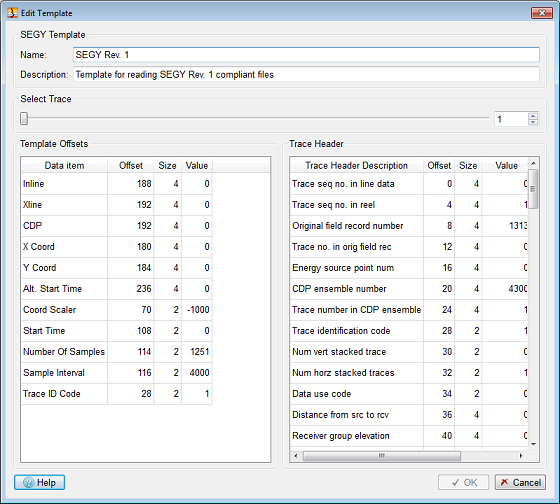The width and height of the screenshot is (560, 504).
Task: Click the trace number input box
Action: click(511, 119)
